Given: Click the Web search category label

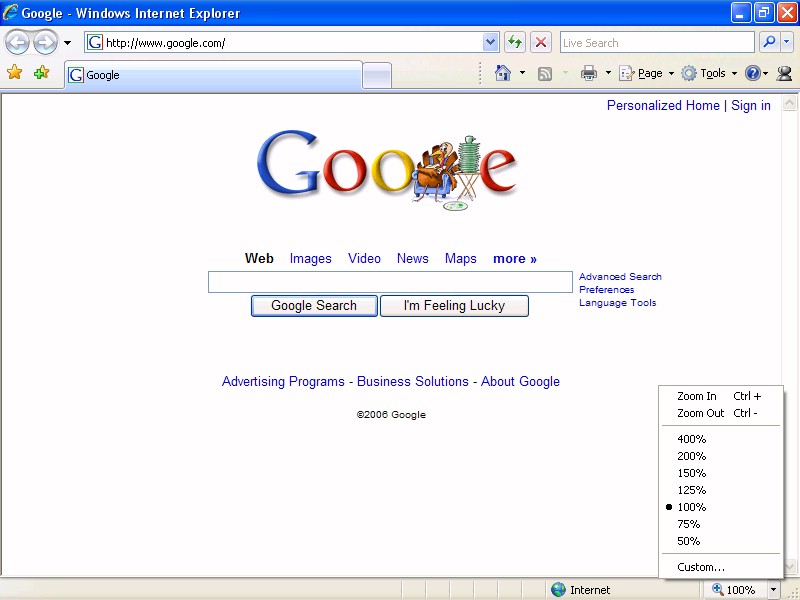Looking at the screenshot, I should [x=259, y=259].
